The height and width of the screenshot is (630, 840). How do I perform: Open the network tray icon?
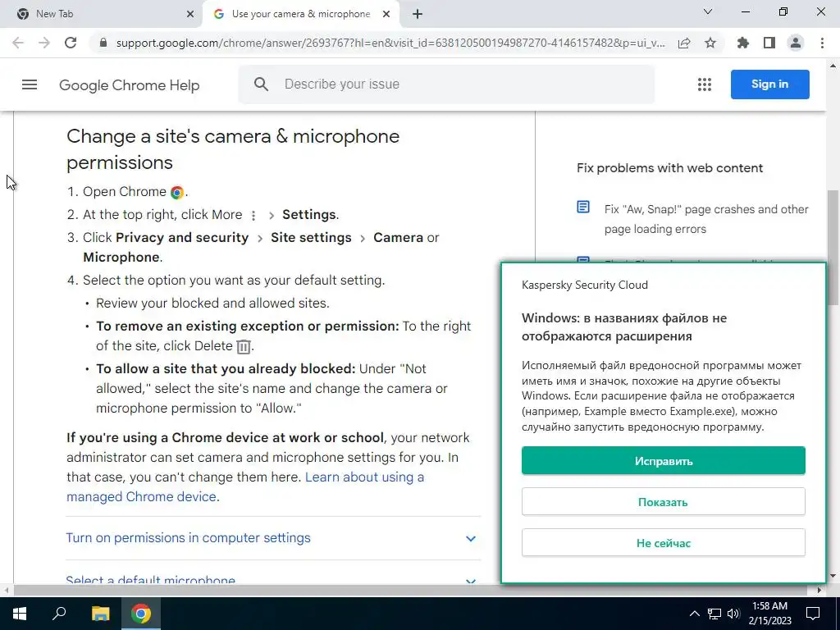tap(714, 614)
